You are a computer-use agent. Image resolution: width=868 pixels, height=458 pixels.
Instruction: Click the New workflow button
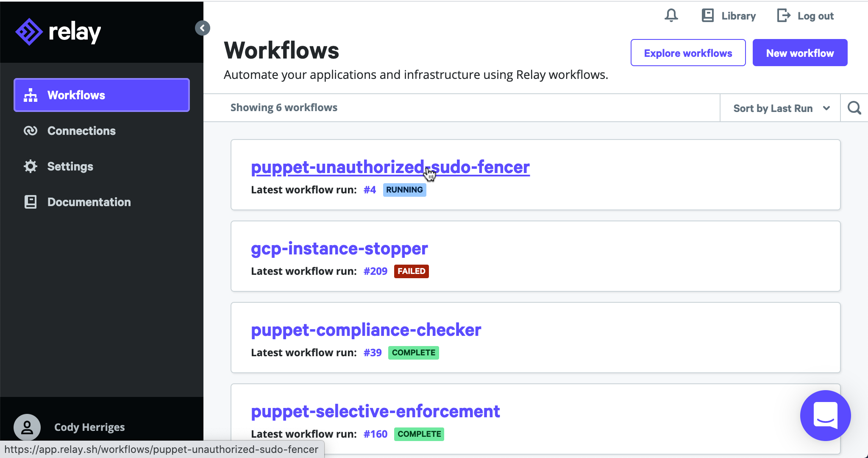click(x=800, y=53)
